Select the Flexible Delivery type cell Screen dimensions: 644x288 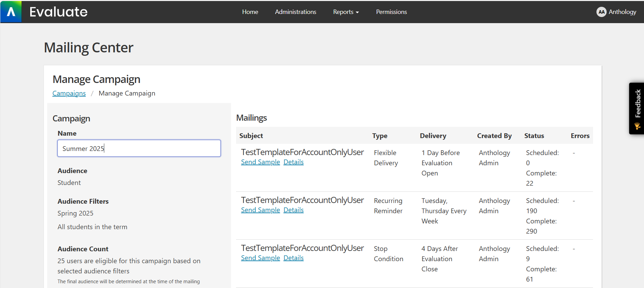[x=386, y=158]
